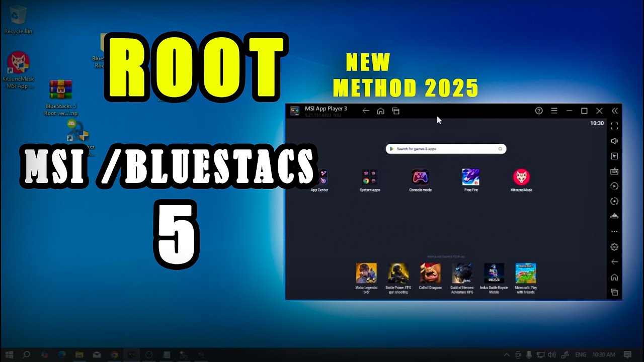Click the recents icon at the bottom of the sidebar
Screen dimensions: 644x362
click(614, 292)
